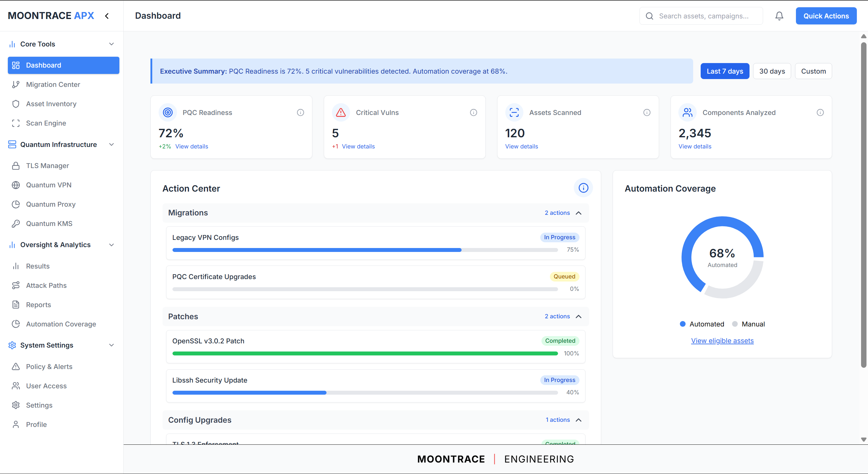Click the Migration Center branch icon
This screenshot has width=868, height=474.
point(16,84)
